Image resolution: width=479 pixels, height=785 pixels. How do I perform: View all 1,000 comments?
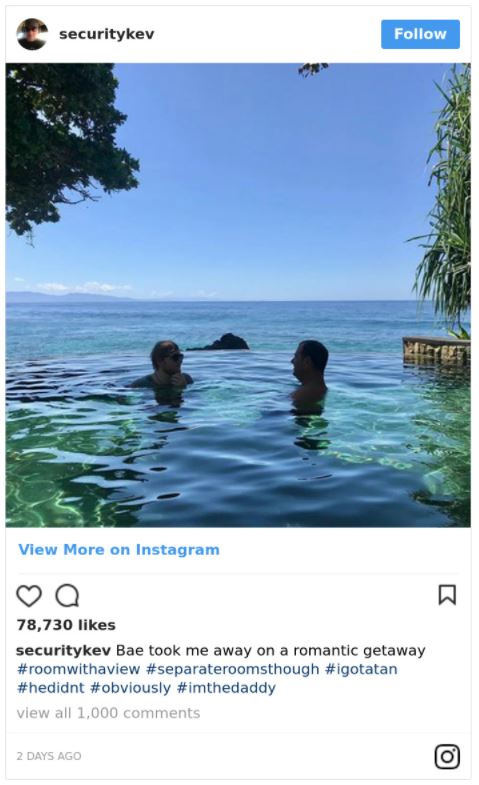tap(108, 713)
